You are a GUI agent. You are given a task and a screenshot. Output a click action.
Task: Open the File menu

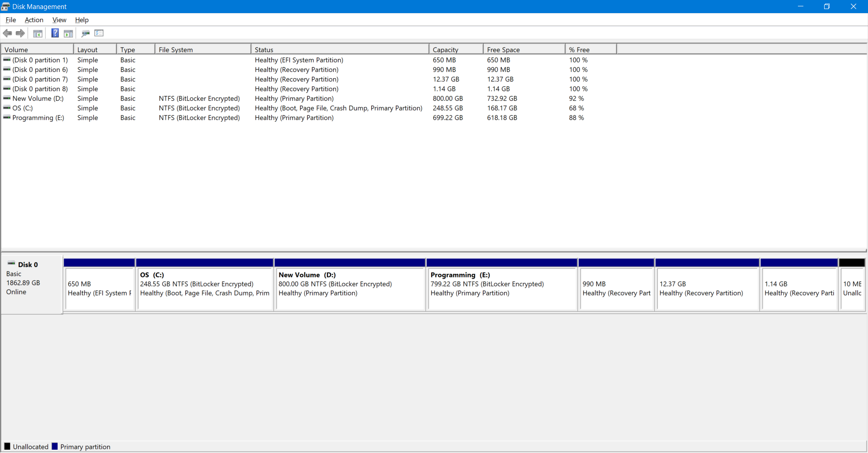(11, 20)
